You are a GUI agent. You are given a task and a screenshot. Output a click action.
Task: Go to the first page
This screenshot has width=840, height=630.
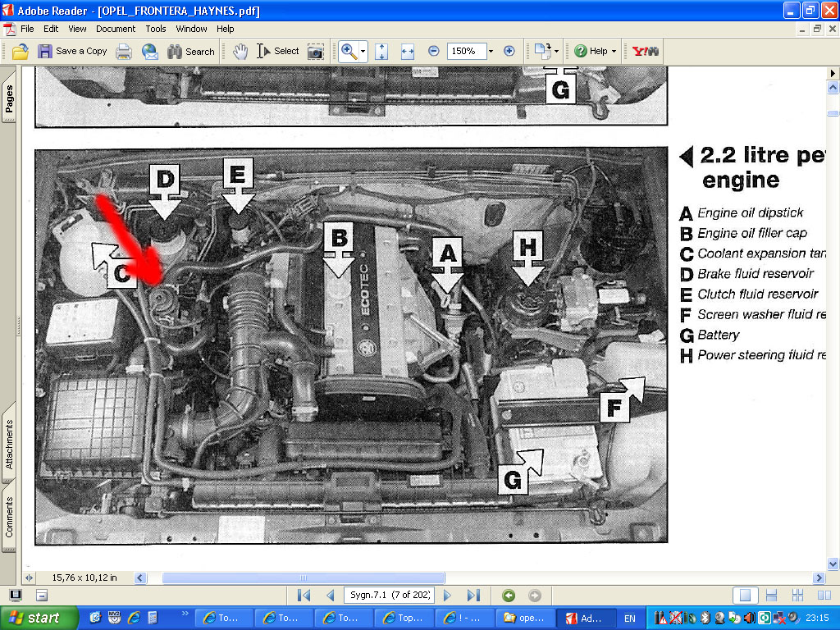(304, 596)
